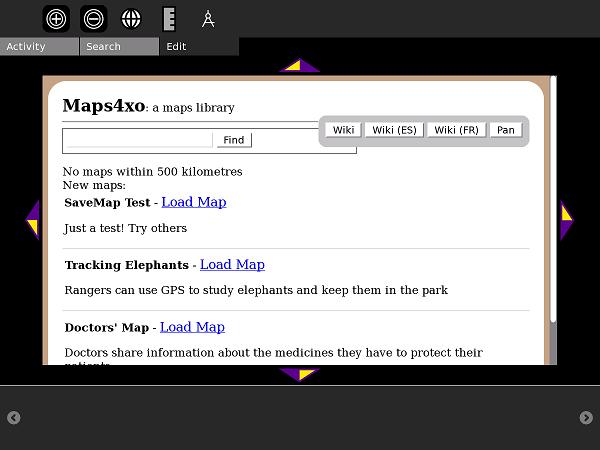The image size is (600, 450).
Task: Load the Tracking Elephants map
Action: (232, 265)
